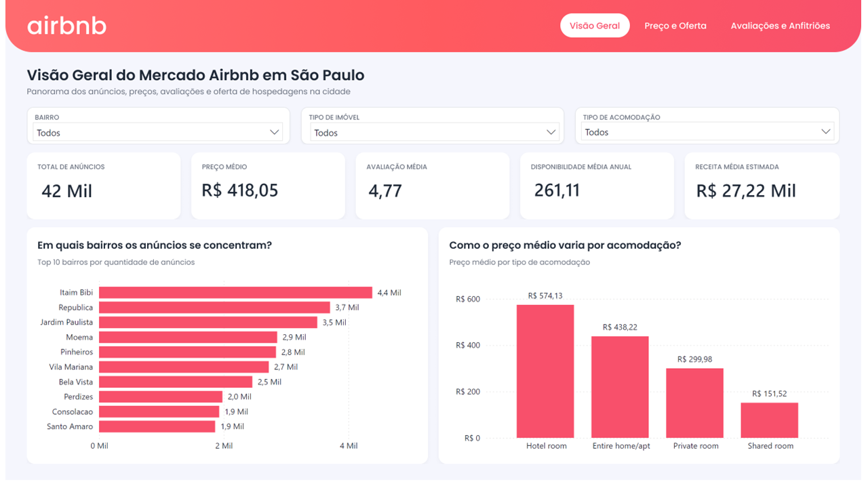Click the Hotel room axis label

tap(546, 446)
